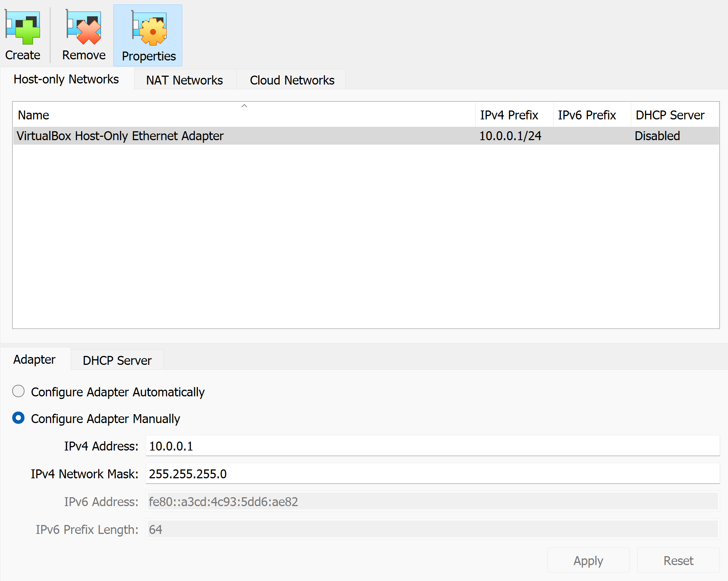This screenshot has height=581, width=728.
Task: Select Configure Adapter Manually radio button
Action: (x=19, y=418)
